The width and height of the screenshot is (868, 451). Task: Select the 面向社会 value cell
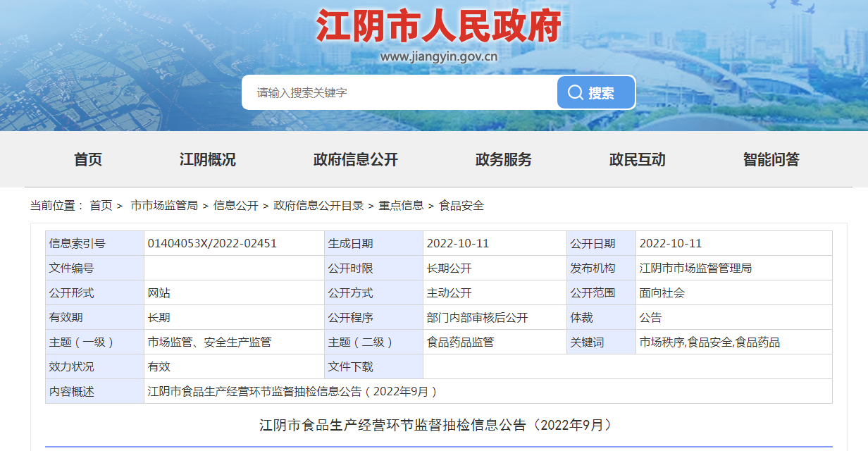734,293
